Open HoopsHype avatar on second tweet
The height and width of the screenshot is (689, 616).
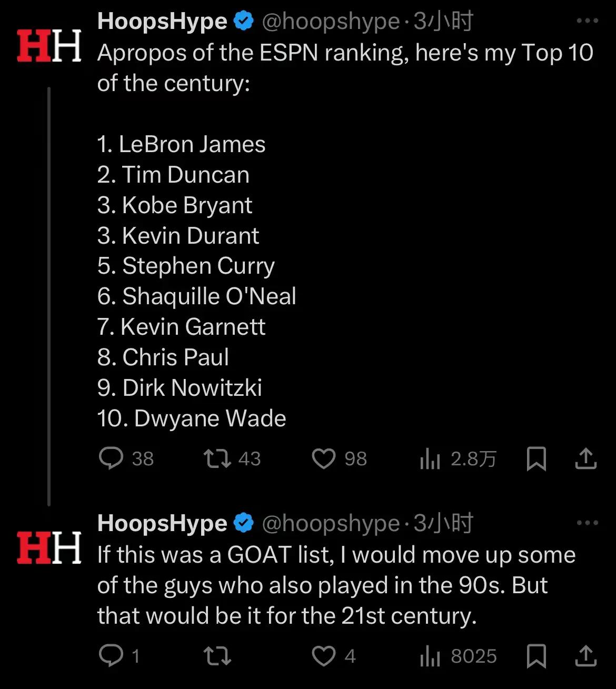click(49, 548)
